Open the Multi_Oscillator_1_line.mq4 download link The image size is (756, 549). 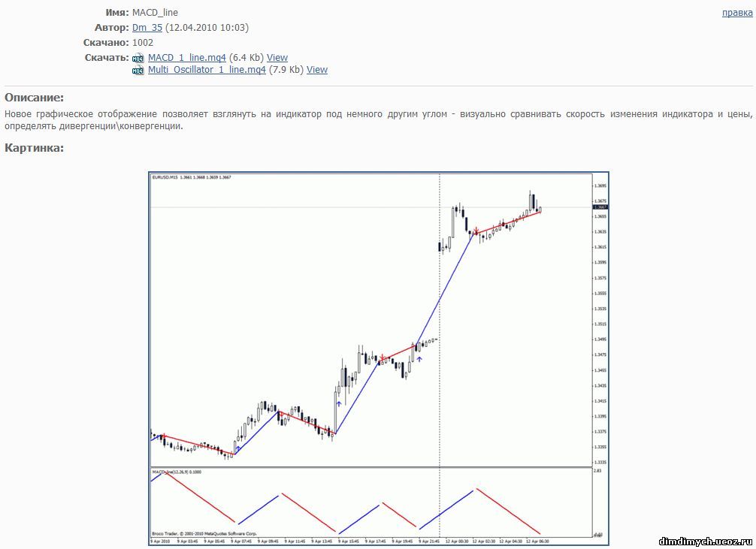(207, 69)
